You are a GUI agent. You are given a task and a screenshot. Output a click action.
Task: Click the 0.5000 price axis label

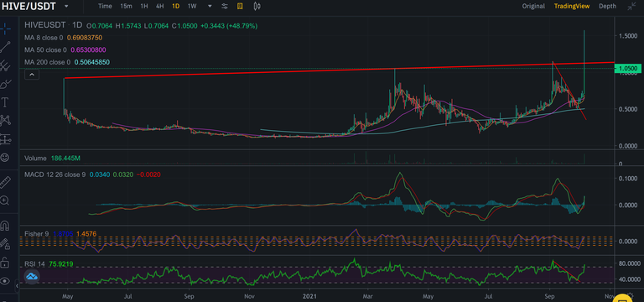[628, 109]
